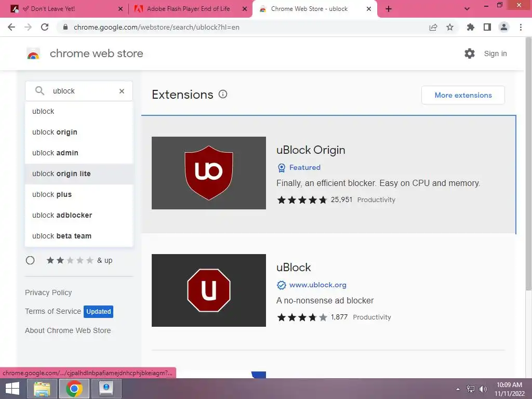Click the Featured badge on uBlock Origin
532x399 pixels.
[x=299, y=167]
